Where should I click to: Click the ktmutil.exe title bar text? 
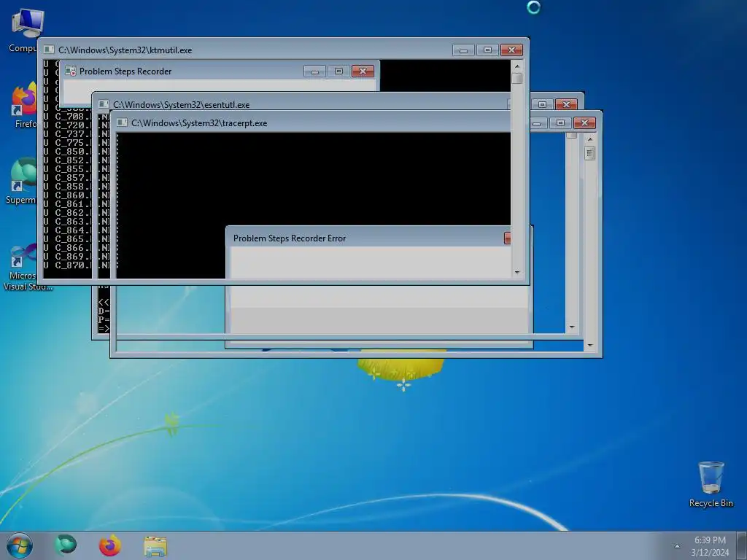(125, 50)
